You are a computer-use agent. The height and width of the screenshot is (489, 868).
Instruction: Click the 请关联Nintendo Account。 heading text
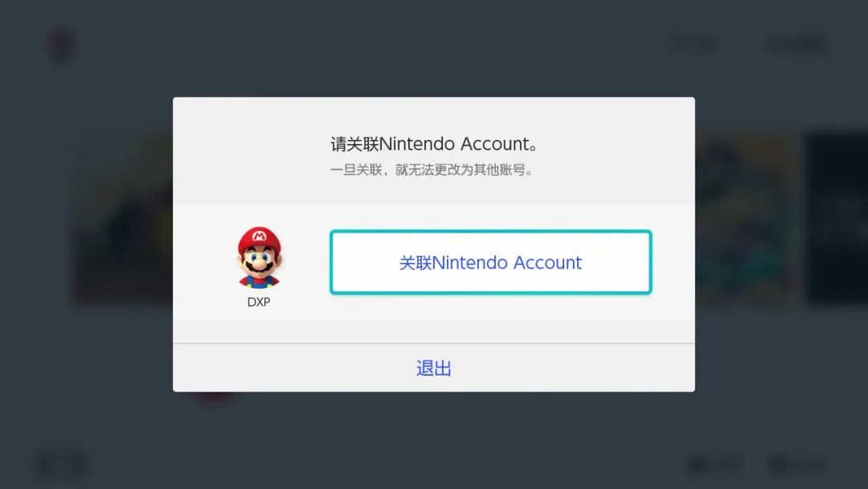tap(434, 144)
